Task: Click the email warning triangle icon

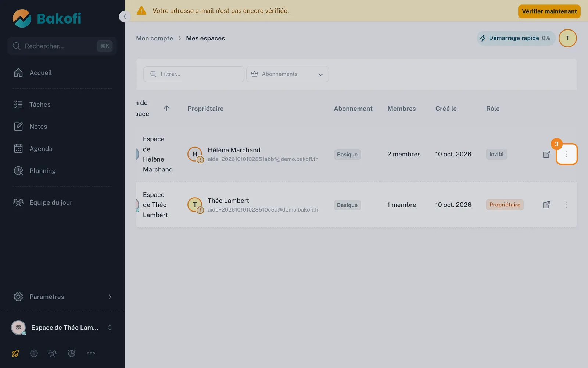Action: point(141,11)
